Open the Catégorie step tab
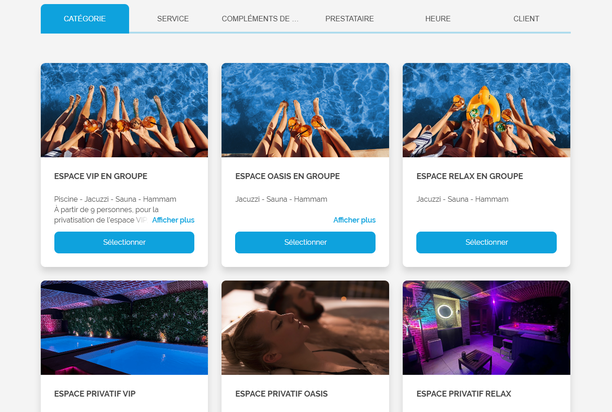612x412 pixels. pos(85,18)
